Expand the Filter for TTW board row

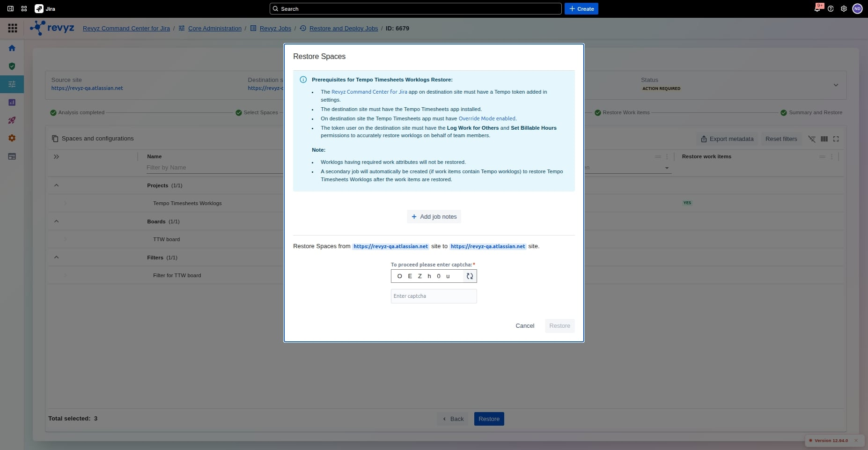click(x=65, y=275)
